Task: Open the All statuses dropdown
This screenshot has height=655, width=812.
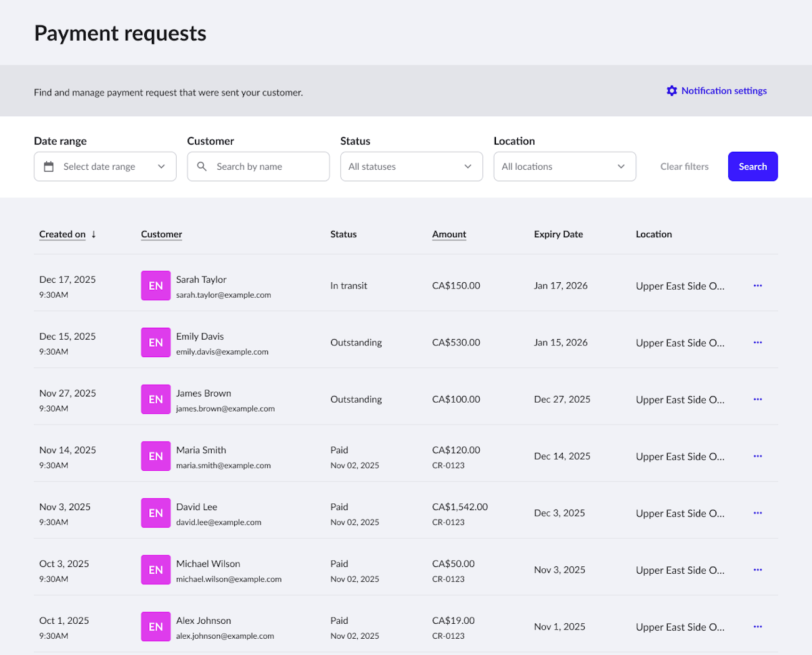Action: point(412,167)
